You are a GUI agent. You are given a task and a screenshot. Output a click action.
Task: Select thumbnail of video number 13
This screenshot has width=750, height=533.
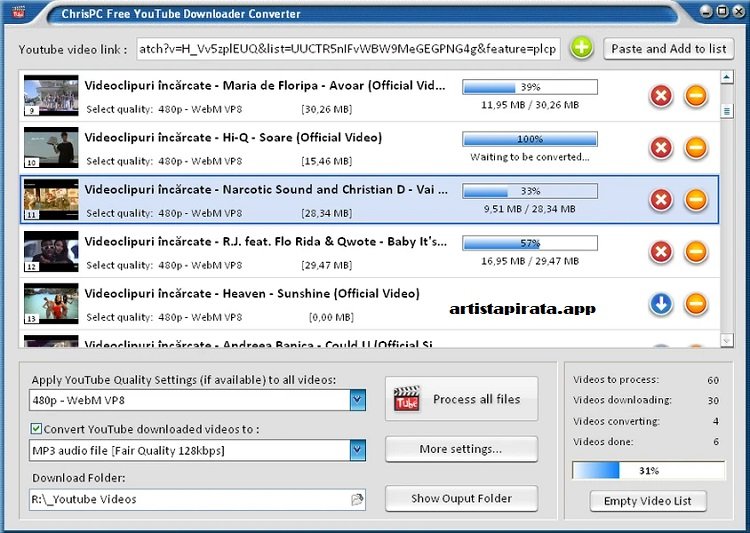[x=51, y=304]
